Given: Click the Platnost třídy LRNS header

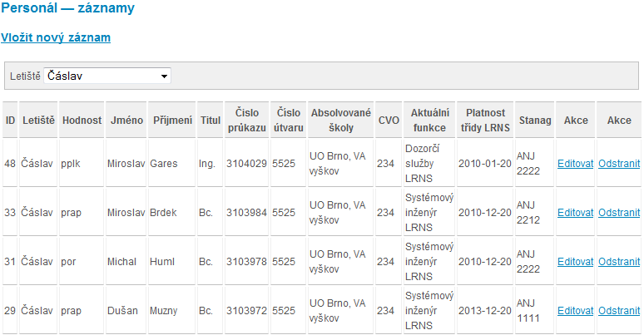Looking at the screenshot, I should coord(485,120).
